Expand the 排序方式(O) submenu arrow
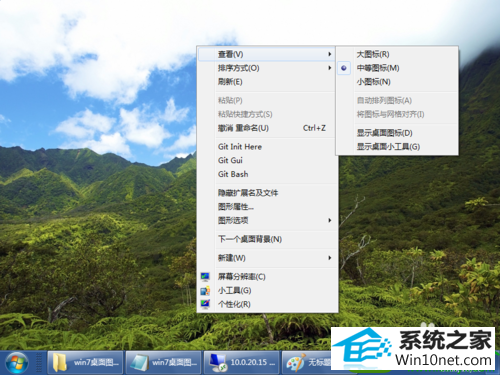Screen dimensions: 500x375 coord(329,68)
